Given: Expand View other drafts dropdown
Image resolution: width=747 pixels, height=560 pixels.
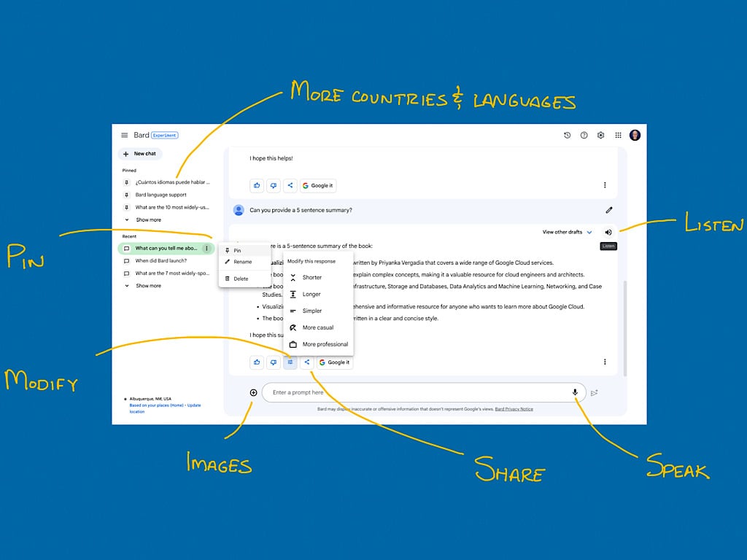Looking at the screenshot, I should tap(567, 233).
